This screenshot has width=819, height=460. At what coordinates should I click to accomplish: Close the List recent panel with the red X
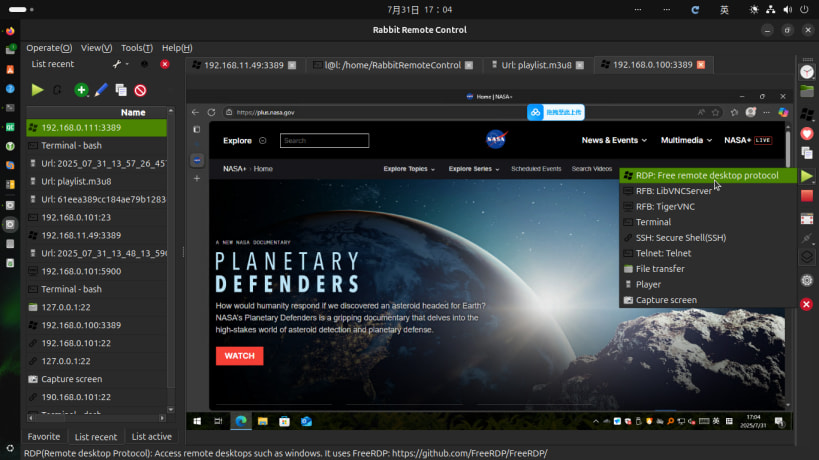coord(165,64)
